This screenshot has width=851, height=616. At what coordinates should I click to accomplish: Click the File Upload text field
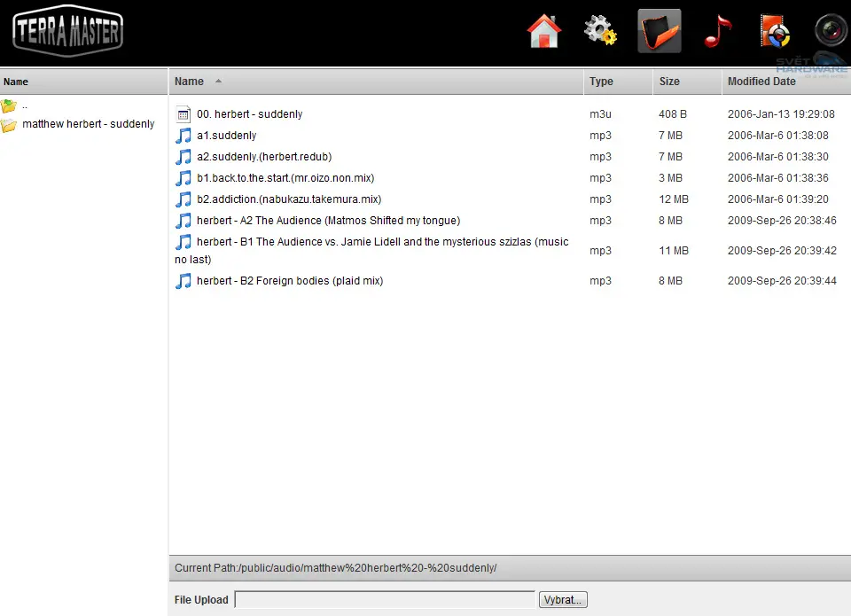click(385, 600)
